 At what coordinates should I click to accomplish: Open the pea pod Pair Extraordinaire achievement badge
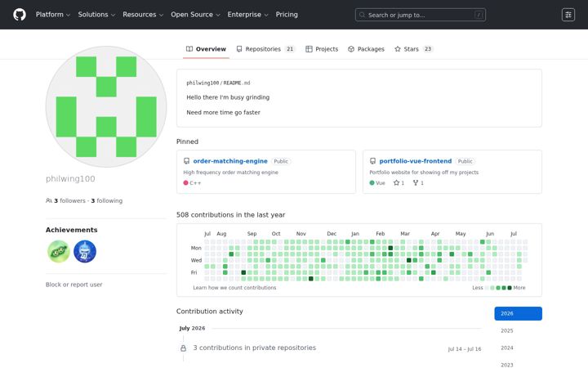coord(59,252)
